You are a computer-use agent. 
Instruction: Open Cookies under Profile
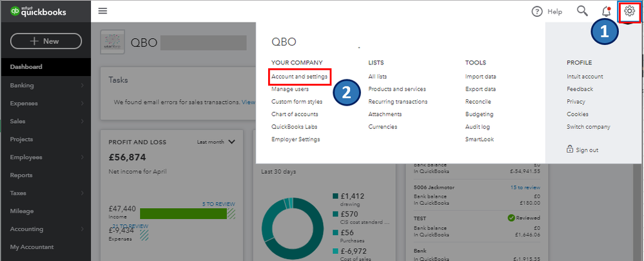(578, 114)
